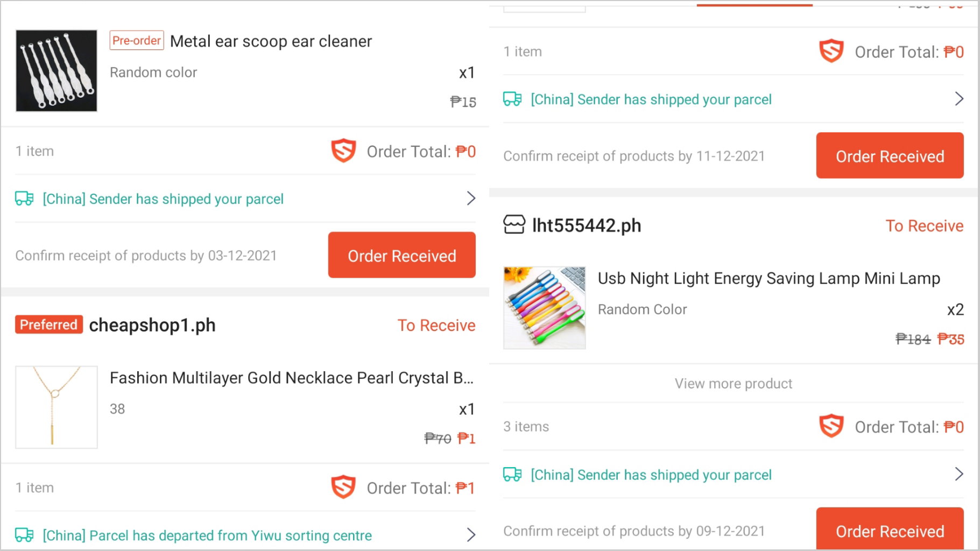Screen dimensions: 980x551
Task: Click the Shopee Guarantee shield beside ear cleaner order total
Action: click(x=343, y=151)
